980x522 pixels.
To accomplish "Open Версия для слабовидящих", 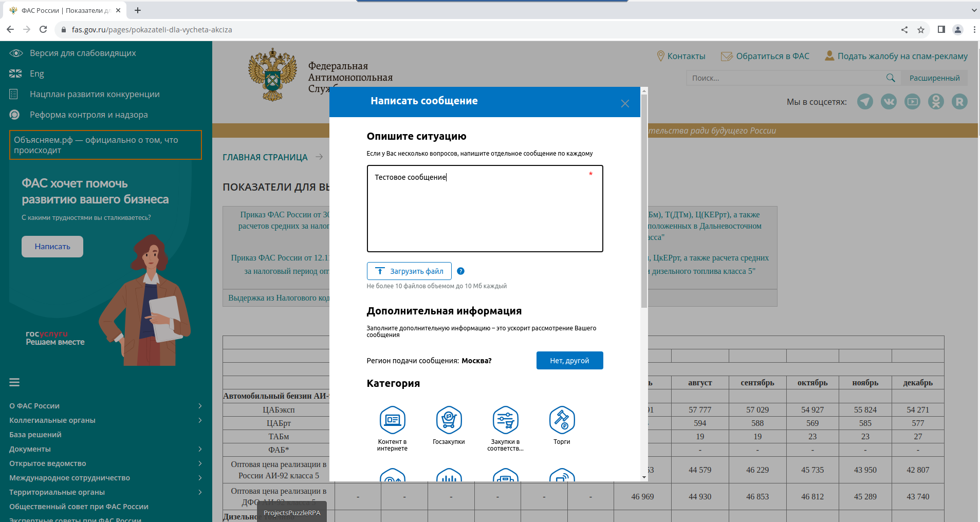I will 83,53.
